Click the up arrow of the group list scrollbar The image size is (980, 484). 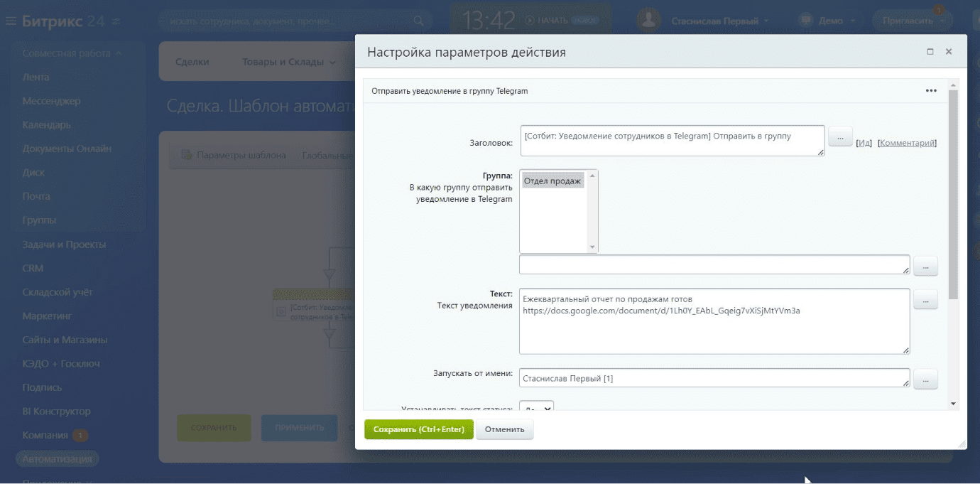(x=593, y=175)
